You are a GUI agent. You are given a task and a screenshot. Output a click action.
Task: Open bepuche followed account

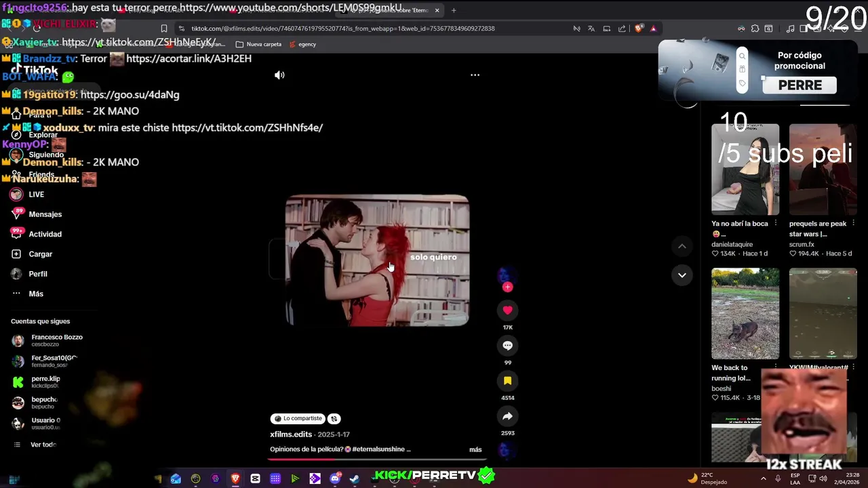(x=35, y=403)
